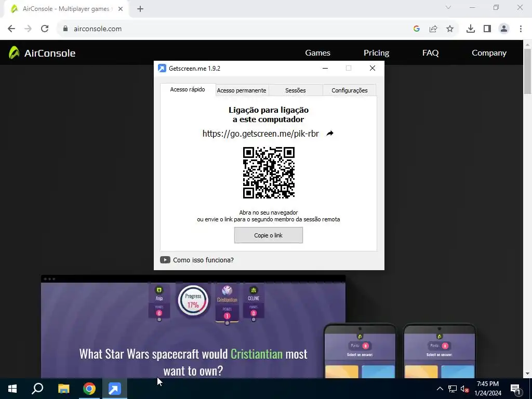Close the Getscreen.me window
Screen dimensions: 532x399
372,68
